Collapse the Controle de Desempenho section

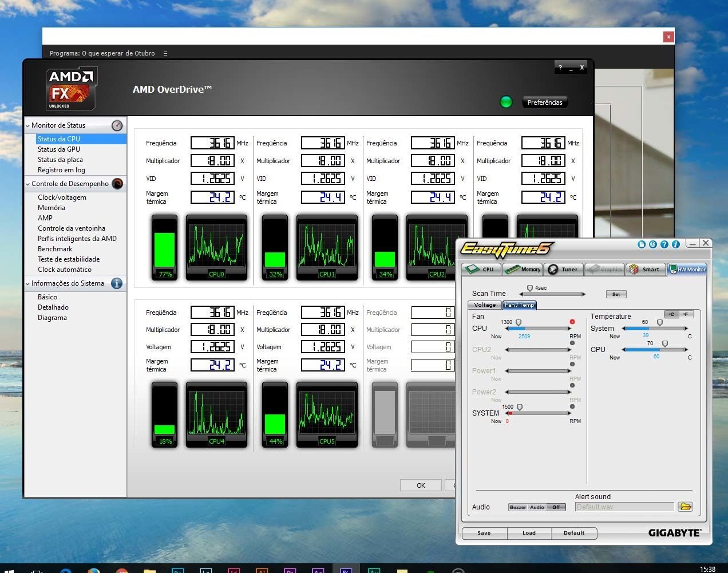tap(27, 184)
